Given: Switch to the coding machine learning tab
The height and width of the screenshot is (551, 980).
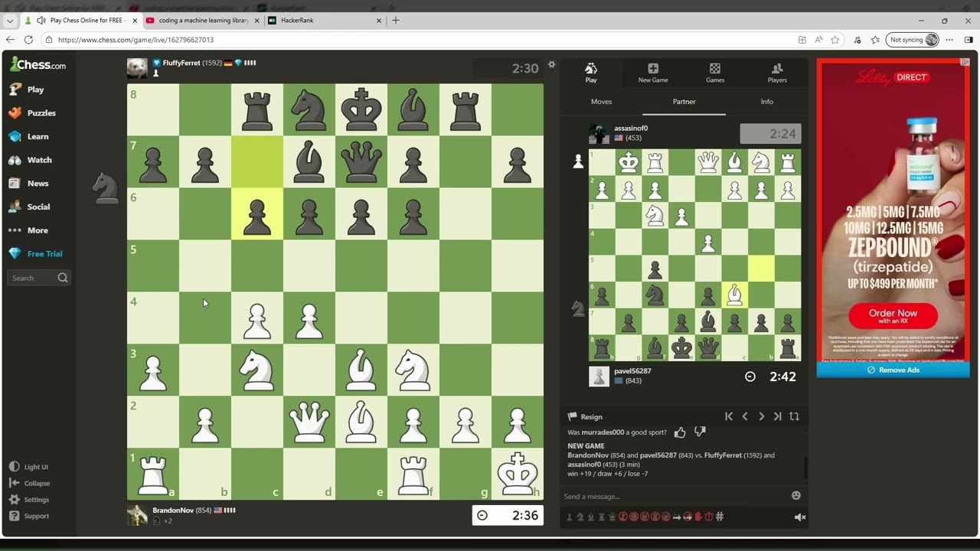Looking at the screenshot, I should (203, 21).
